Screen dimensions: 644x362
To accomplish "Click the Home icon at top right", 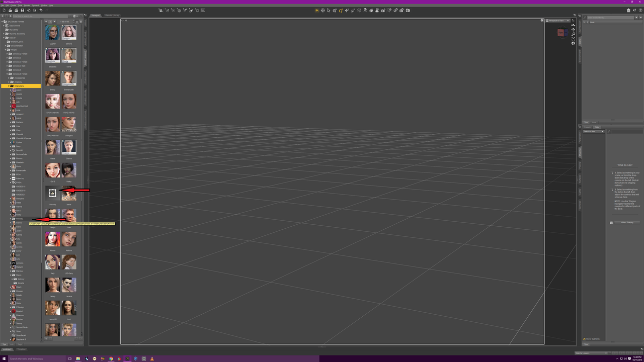I will point(629,10).
